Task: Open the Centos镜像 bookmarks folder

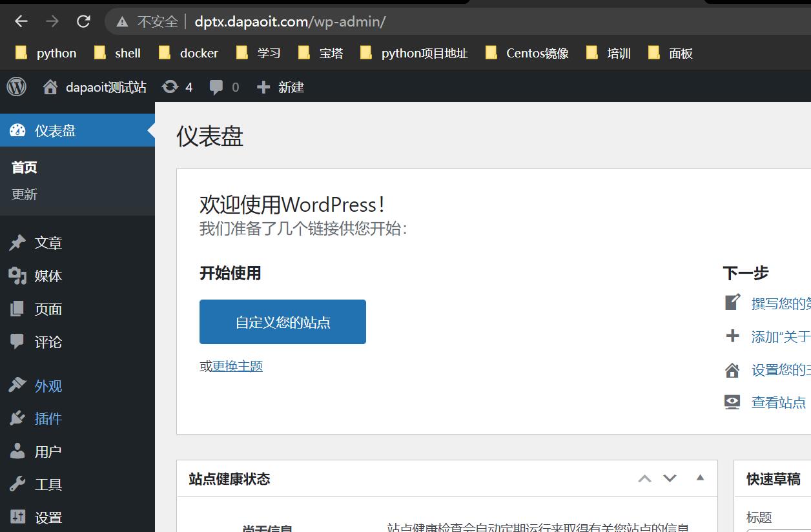Action: (527, 53)
